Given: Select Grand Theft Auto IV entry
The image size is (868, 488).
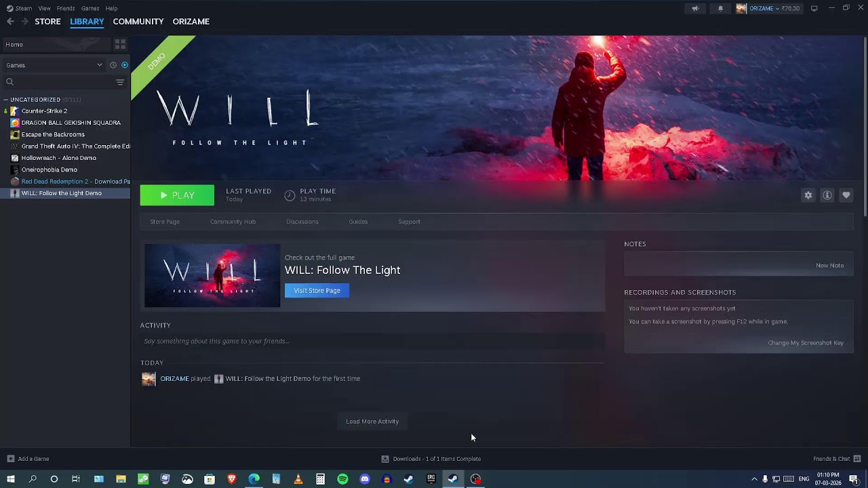Looking at the screenshot, I should [75, 146].
